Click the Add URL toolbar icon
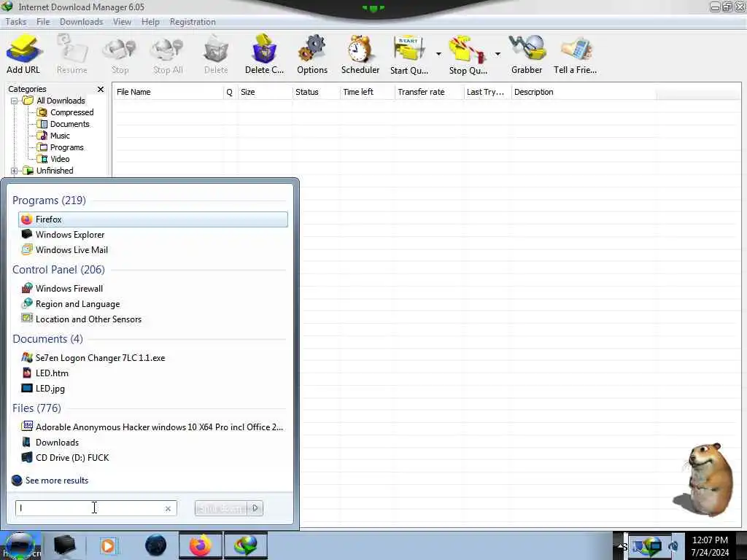Viewport: 747px width, 560px height. click(23, 54)
